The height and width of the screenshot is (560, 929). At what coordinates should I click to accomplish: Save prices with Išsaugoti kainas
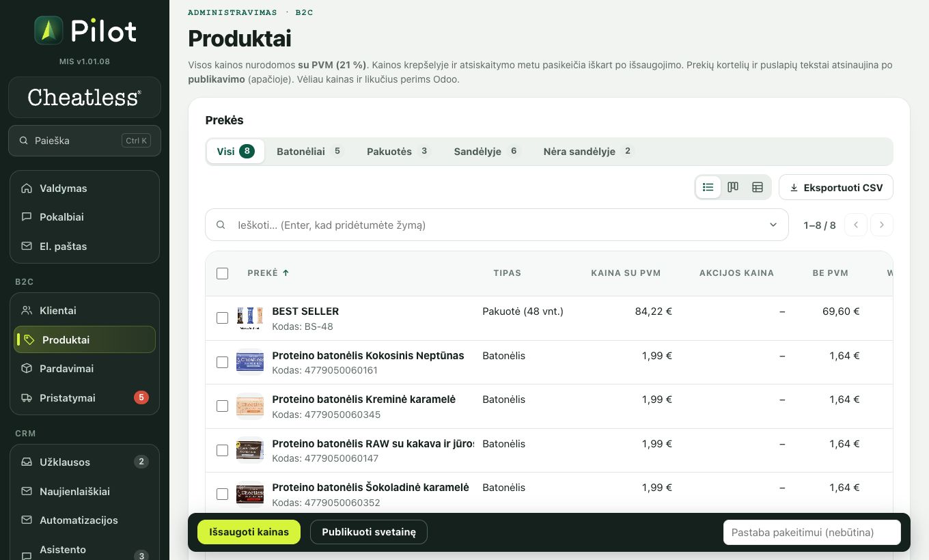tap(249, 532)
